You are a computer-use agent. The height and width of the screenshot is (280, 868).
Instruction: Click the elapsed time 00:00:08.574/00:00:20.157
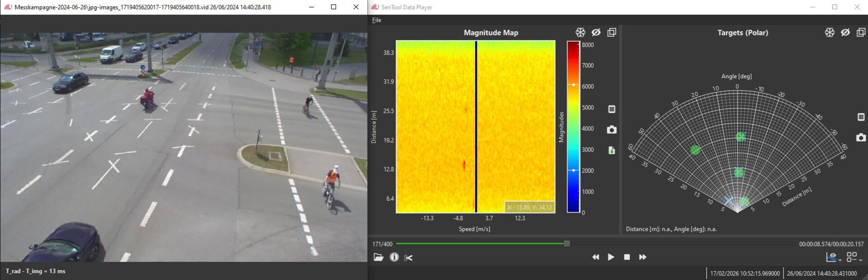(x=831, y=244)
